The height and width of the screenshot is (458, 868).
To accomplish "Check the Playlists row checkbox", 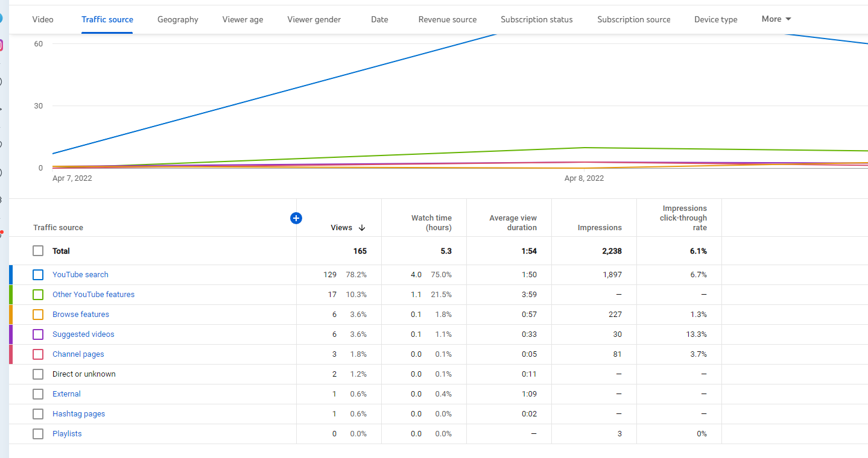I will (x=38, y=433).
